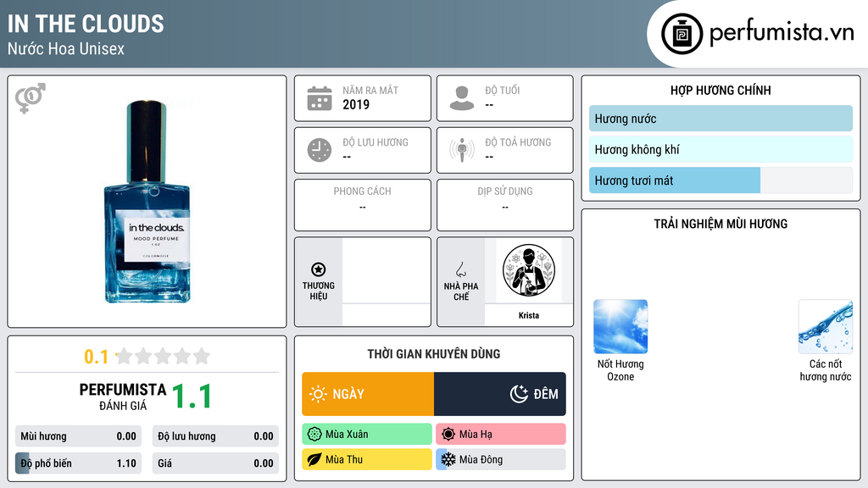Viewport: 868px width, 488px height.
Task: Click the star badge Thương hiệu icon
Action: click(319, 269)
